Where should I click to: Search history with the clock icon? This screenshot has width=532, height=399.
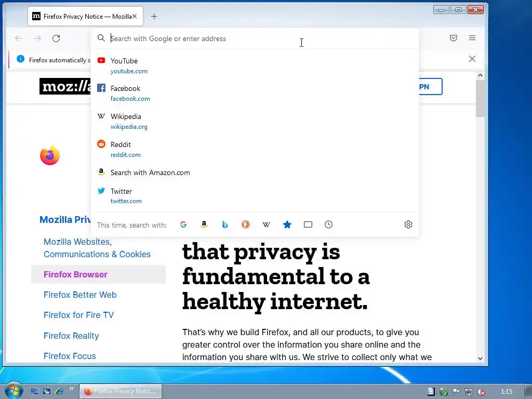(x=328, y=224)
